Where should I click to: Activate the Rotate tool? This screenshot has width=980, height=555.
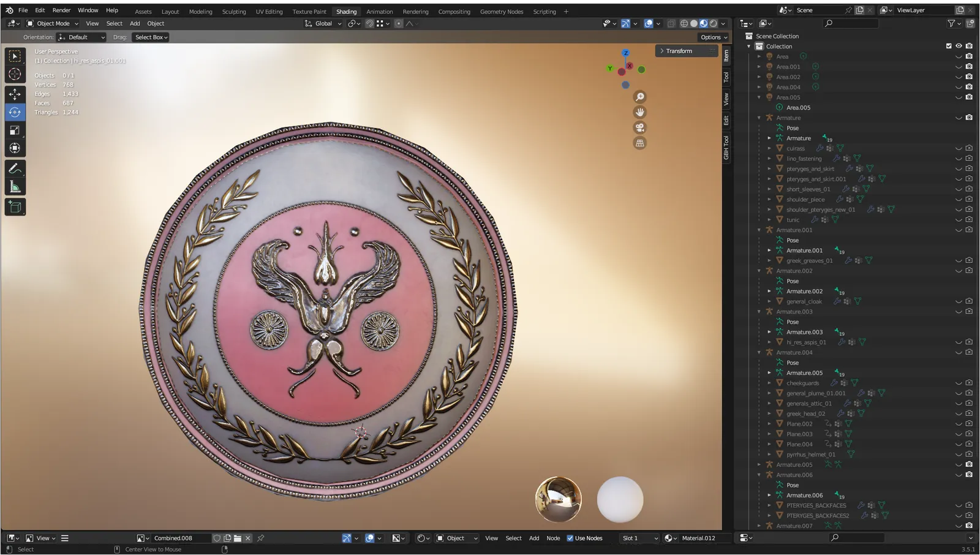[15, 112]
